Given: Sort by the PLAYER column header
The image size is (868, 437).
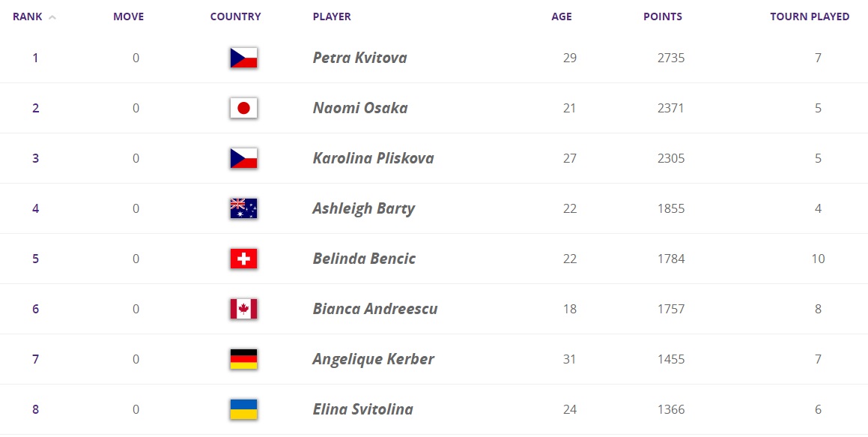Looking at the screenshot, I should [332, 16].
